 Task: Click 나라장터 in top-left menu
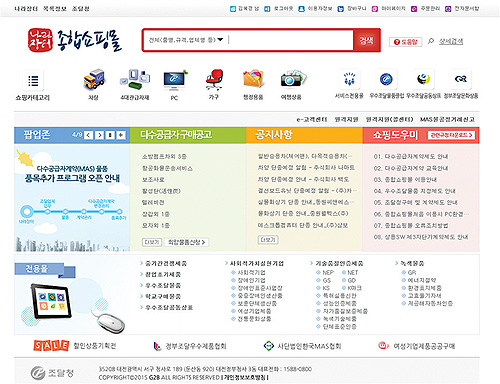[x=26, y=9]
